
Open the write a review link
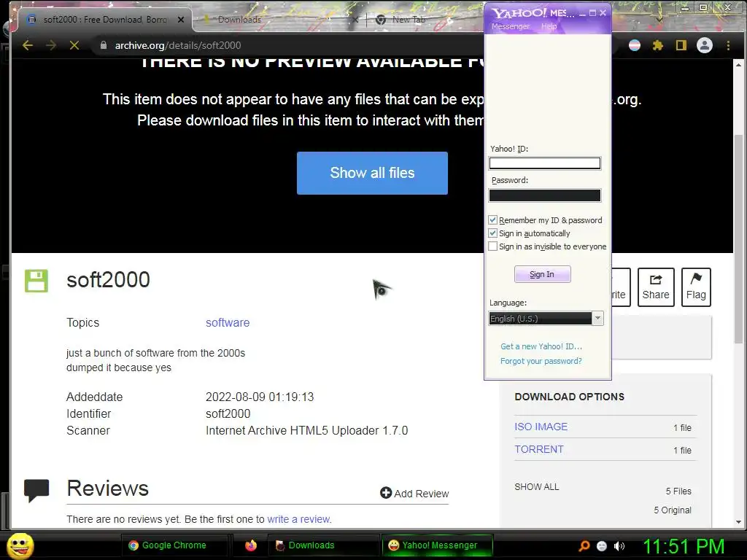pyautogui.click(x=299, y=519)
